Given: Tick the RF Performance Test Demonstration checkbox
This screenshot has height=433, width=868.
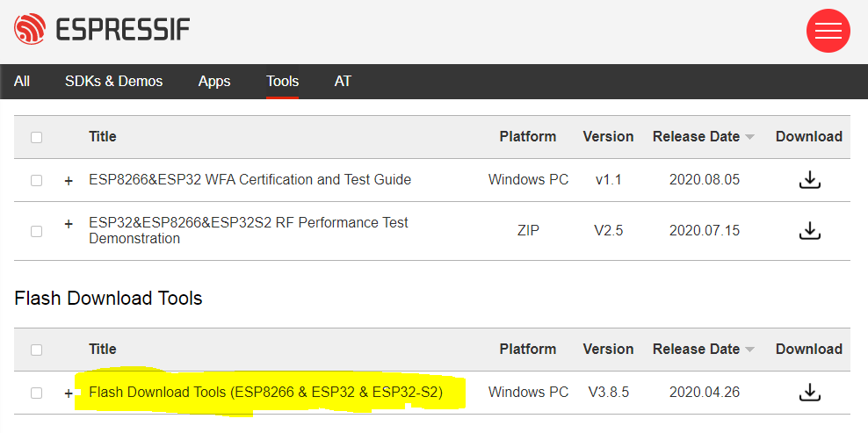Looking at the screenshot, I should [37, 231].
